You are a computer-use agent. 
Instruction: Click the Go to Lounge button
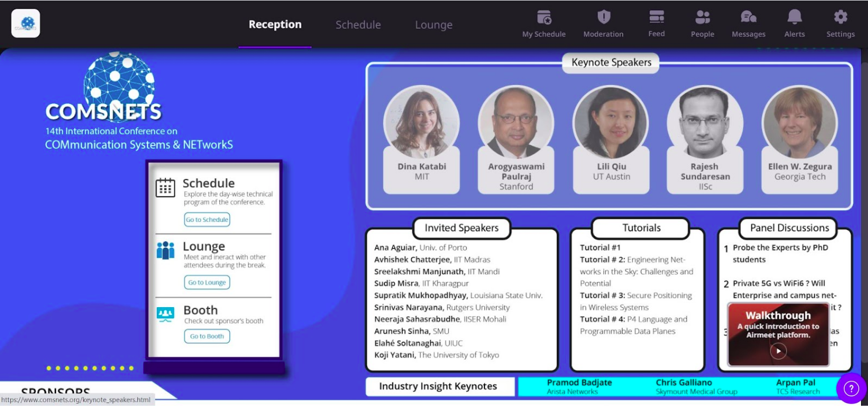[207, 282]
